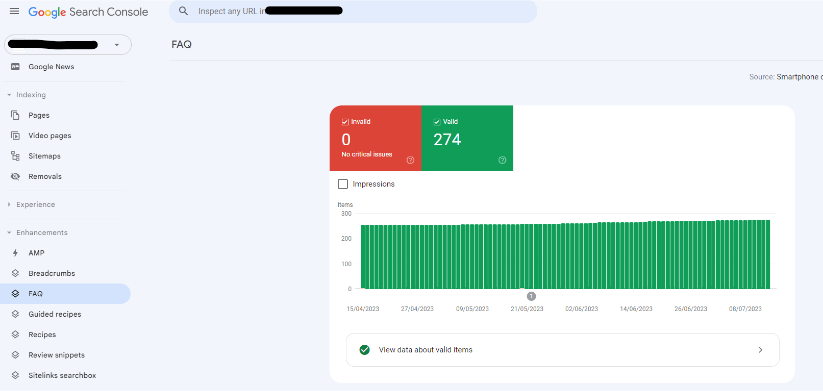Enable the Impressions checkbox
This screenshot has height=391, width=823.
(343, 184)
